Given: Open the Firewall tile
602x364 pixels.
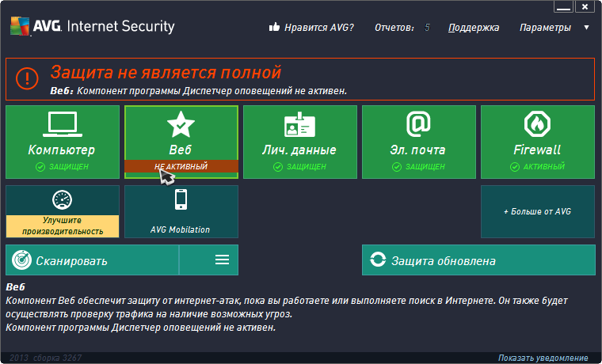Looking at the screenshot, I should pyautogui.click(x=538, y=142).
